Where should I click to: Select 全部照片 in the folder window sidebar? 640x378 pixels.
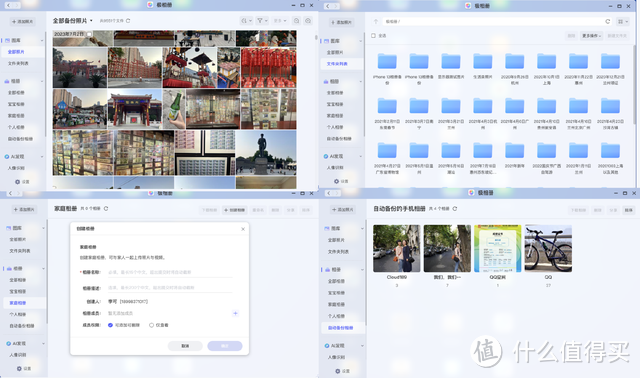click(x=335, y=52)
